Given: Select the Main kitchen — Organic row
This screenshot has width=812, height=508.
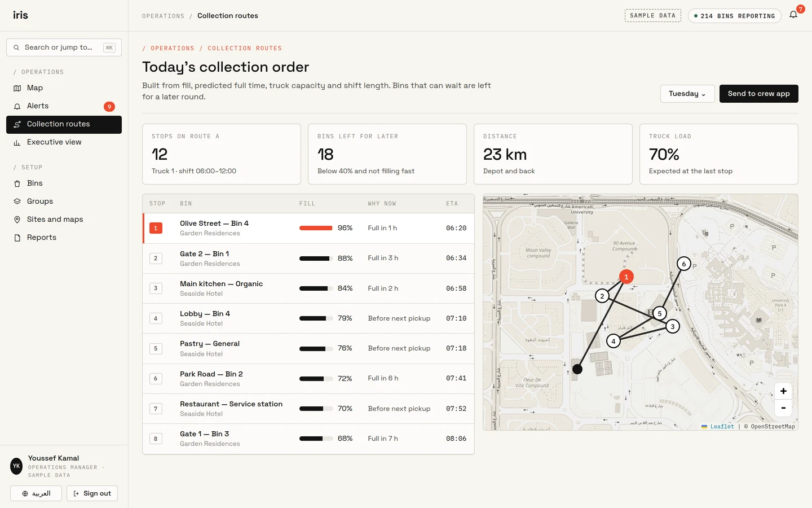Looking at the screenshot, I should pos(308,288).
